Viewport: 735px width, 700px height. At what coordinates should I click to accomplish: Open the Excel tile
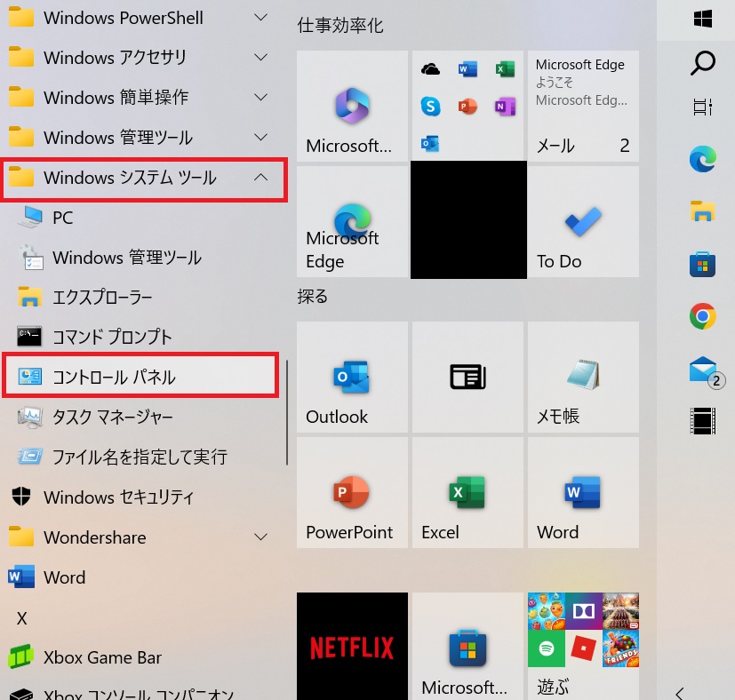coord(467,492)
